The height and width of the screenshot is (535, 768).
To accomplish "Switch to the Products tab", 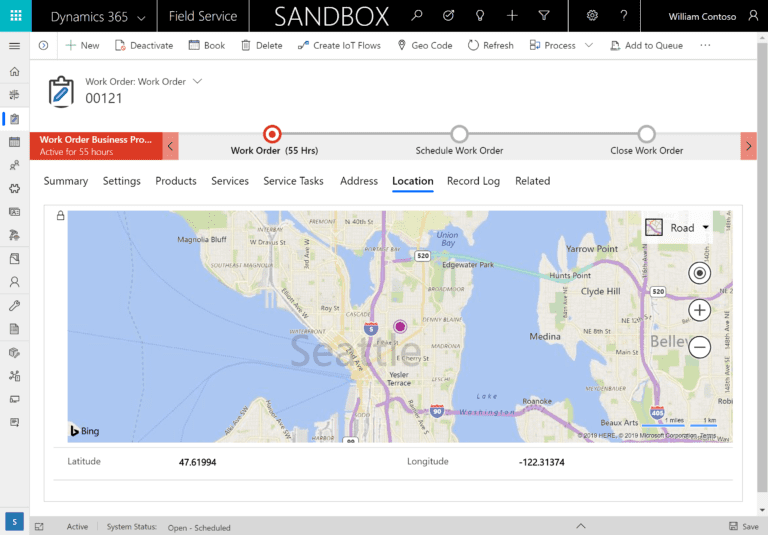I will [176, 181].
